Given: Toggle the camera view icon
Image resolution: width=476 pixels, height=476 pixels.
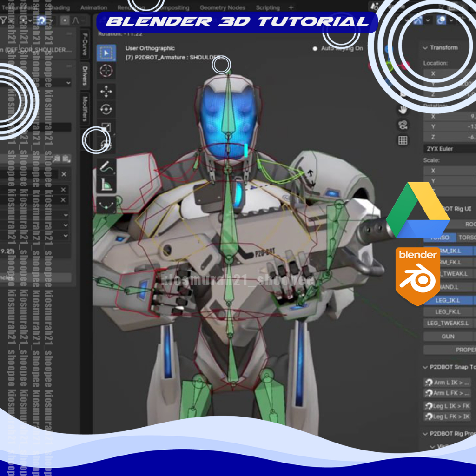Looking at the screenshot, I should point(403,125).
